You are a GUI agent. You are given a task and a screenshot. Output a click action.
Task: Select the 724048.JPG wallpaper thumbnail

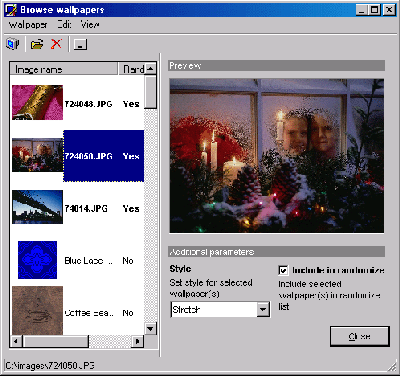(x=37, y=102)
